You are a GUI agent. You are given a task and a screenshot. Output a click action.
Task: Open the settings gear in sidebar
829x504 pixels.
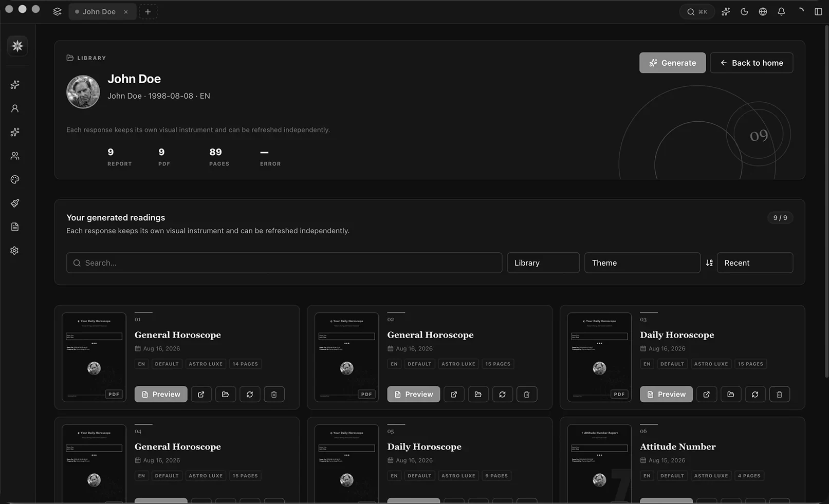coord(15,251)
